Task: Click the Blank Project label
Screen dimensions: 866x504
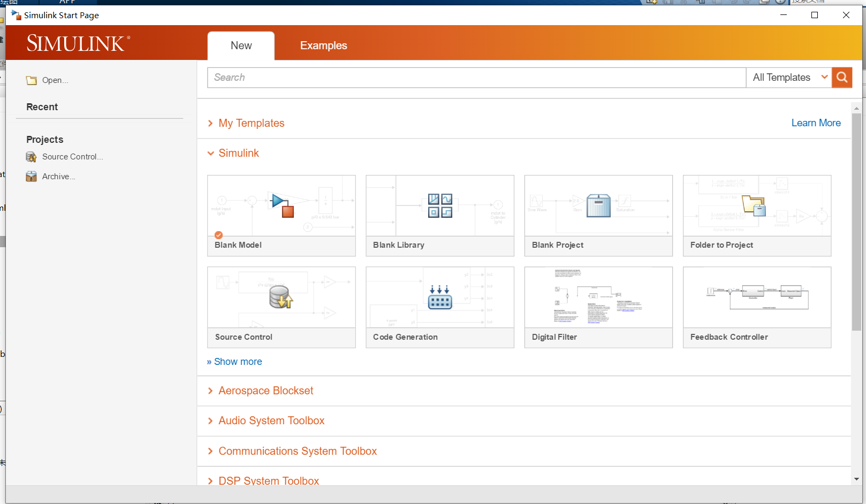Action: click(558, 245)
